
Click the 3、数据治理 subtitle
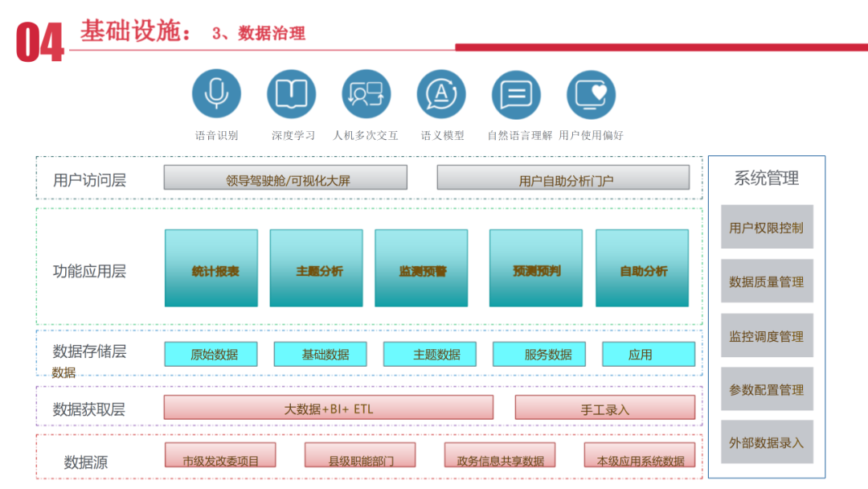click(259, 33)
